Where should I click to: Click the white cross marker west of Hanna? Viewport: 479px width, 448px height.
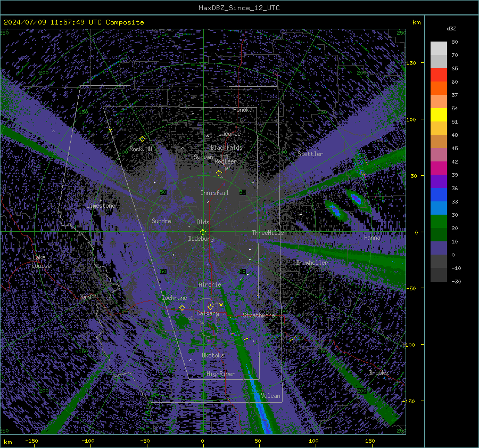(x=301, y=214)
